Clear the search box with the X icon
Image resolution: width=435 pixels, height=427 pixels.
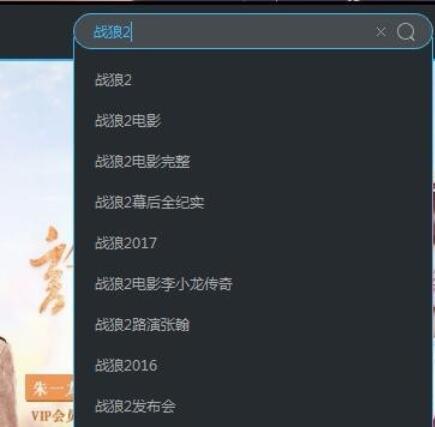[x=381, y=32]
